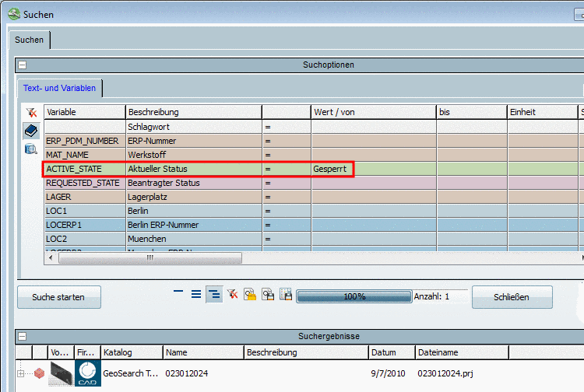Screen dimensions: 584x392
Task: Click the CAD company logo in the results
Action: pyautogui.click(x=88, y=373)
